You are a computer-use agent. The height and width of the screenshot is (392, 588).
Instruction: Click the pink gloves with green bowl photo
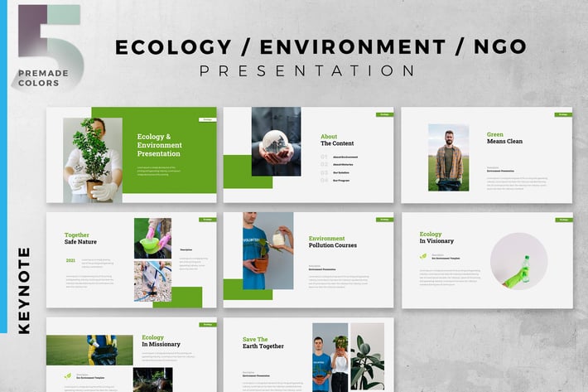click(x=152, y=238)
